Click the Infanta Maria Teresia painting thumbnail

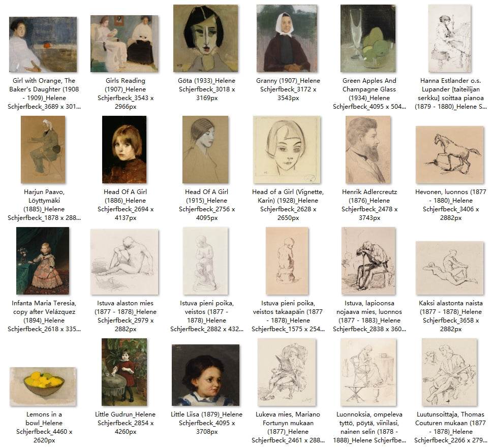[43, 261]
